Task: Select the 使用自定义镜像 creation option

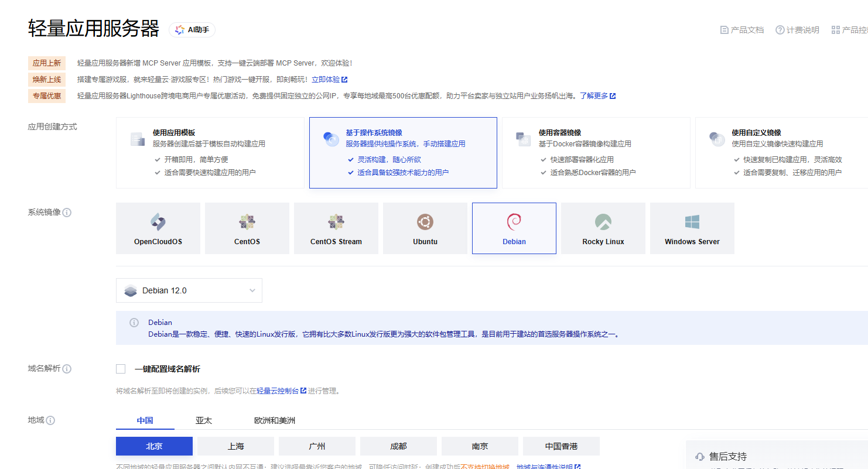Action: [x=781, y=153]
